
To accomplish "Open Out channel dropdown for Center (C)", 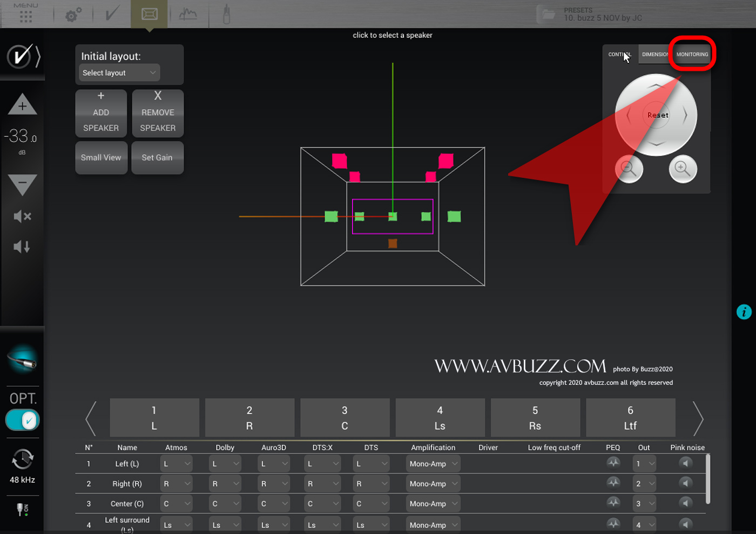I will click(x=644, y=504).
